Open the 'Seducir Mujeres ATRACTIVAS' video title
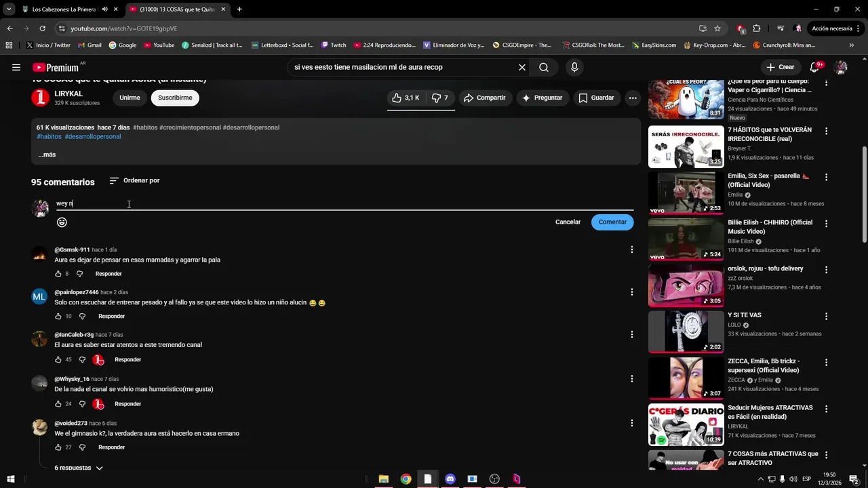868x488 pixels. click(770, 412)
